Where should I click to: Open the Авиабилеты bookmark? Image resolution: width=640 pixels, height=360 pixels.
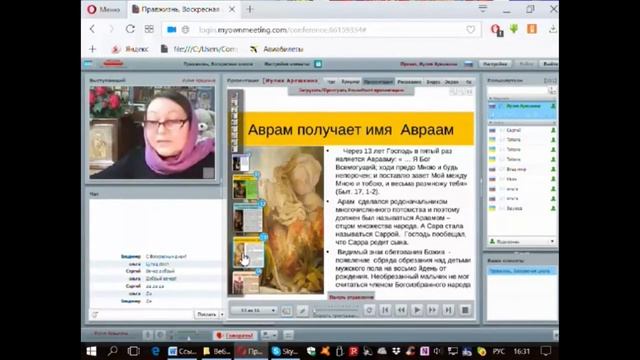277,49
